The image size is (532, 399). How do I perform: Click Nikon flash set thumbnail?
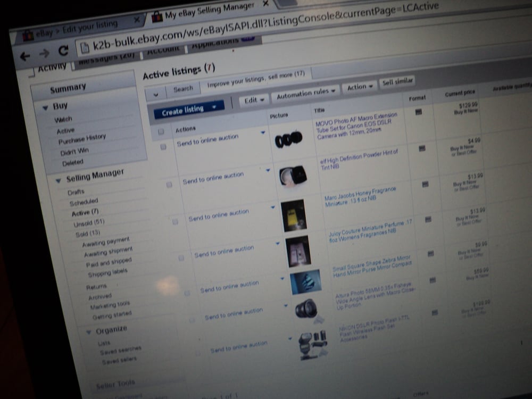coord(313,344)
